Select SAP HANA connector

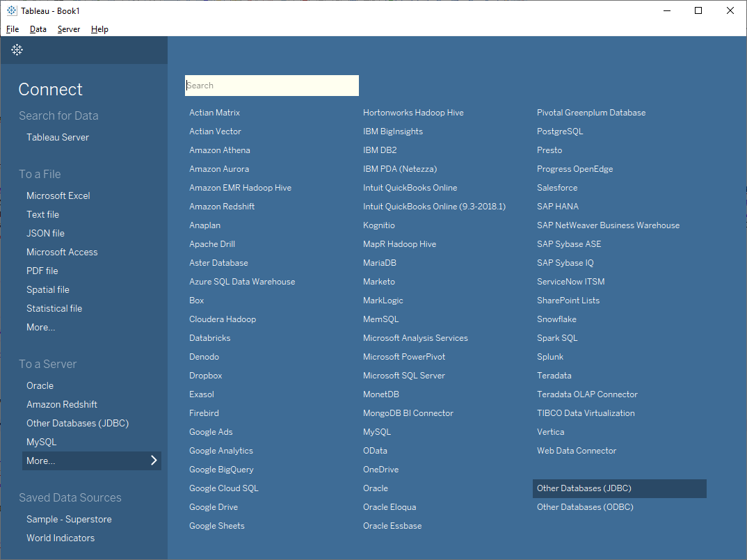pyautogui.click(x=557, y=207)
